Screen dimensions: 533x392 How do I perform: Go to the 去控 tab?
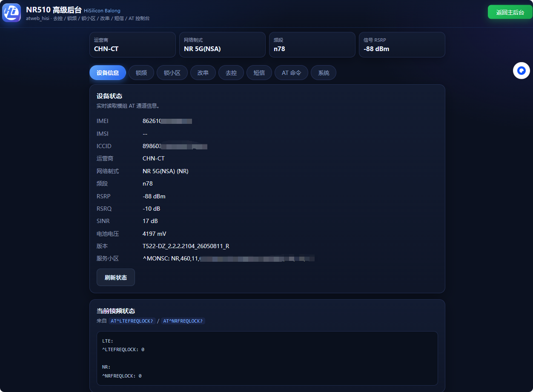tap(231, 73)
